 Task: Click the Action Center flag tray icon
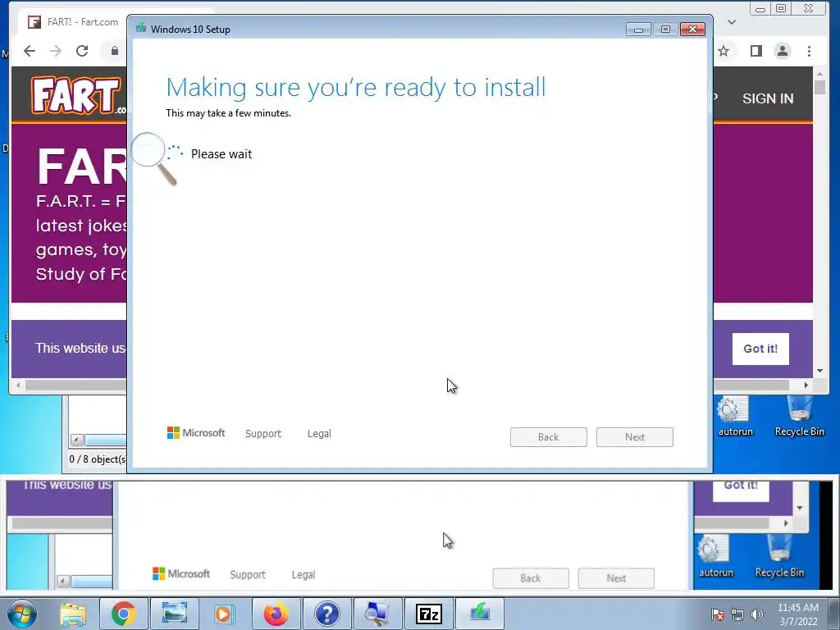coord(718,614)
